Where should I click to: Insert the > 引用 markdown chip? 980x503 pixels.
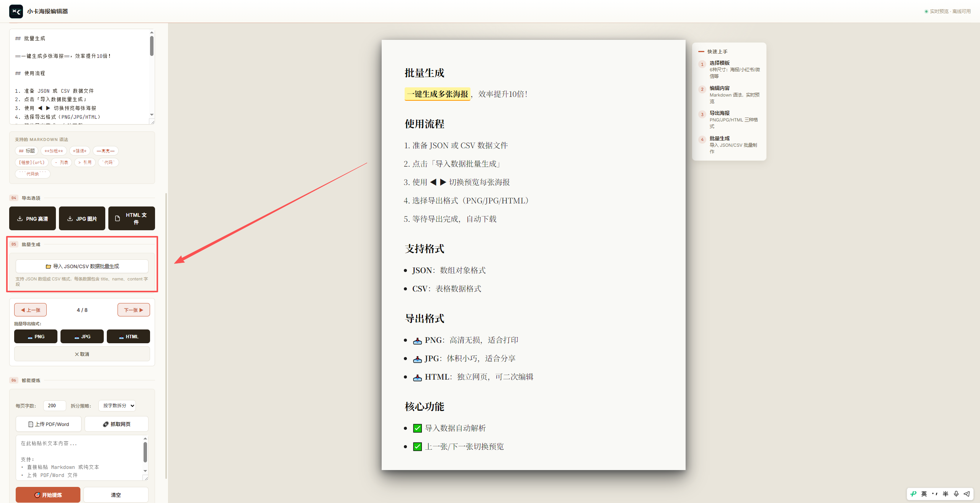coord(85,162)
